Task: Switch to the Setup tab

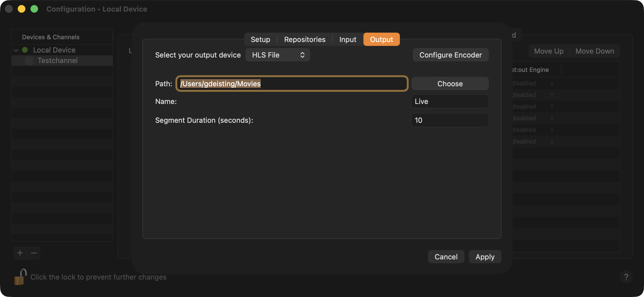Action: coord(260,40)
